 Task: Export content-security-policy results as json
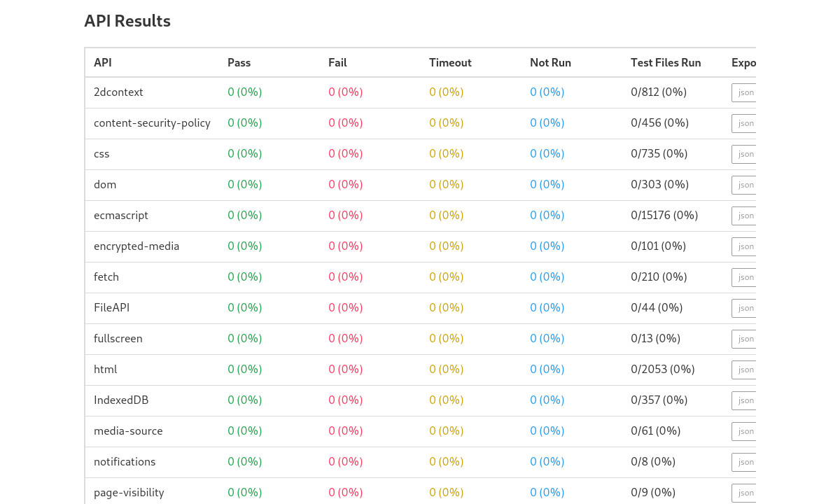tap(745, 123)
